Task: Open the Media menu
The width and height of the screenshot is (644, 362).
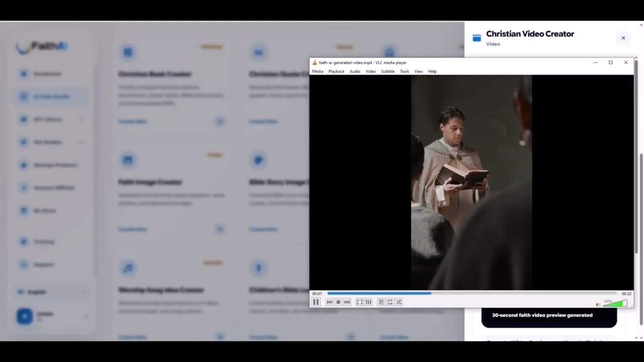Action: click(317, 71)
